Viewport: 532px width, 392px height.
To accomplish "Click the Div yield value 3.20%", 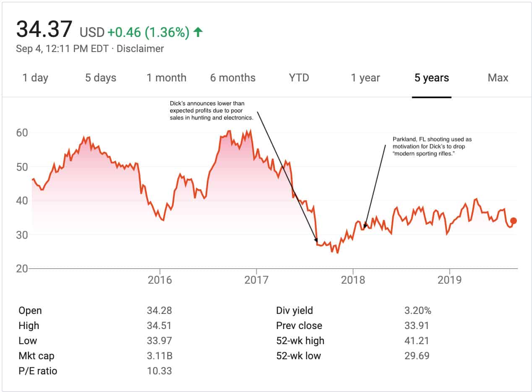I will click(x=418, y=311).
